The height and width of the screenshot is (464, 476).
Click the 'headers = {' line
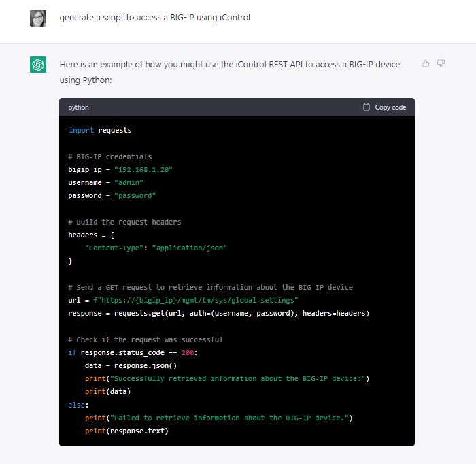click(x=91, y=235)
